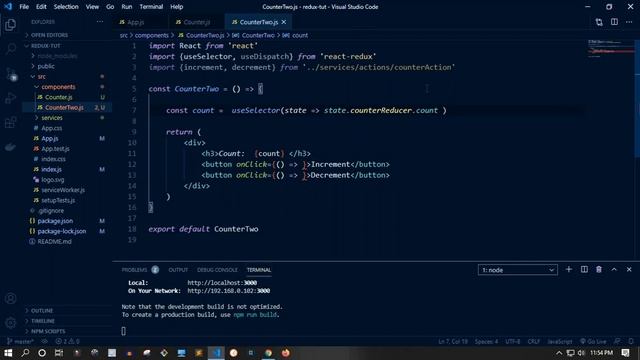
Task: Open the Selection menu
Action: tap(66, 7)
